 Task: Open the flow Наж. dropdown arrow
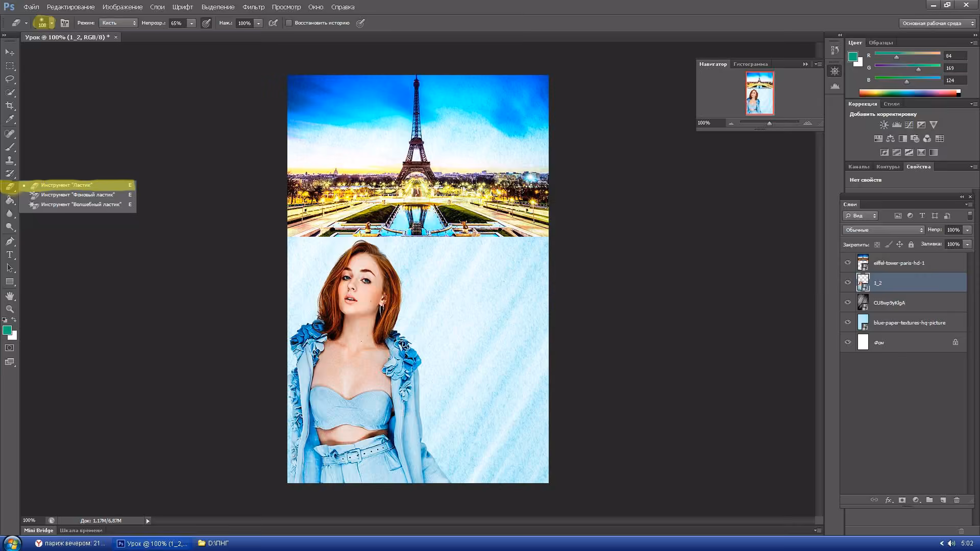(x=258, y=23)
